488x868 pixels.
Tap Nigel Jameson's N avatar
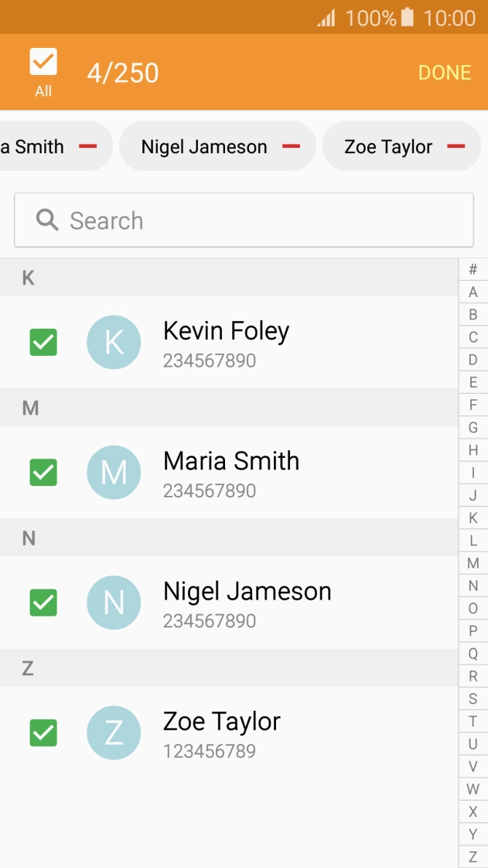pyautogui.click(x=114, y=602)
